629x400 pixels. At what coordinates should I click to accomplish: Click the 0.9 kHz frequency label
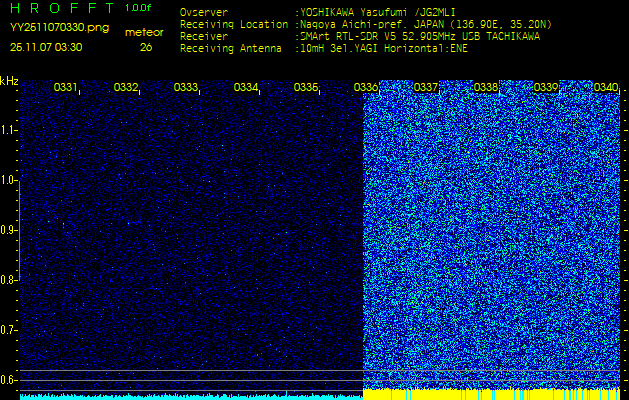[8, 230]
